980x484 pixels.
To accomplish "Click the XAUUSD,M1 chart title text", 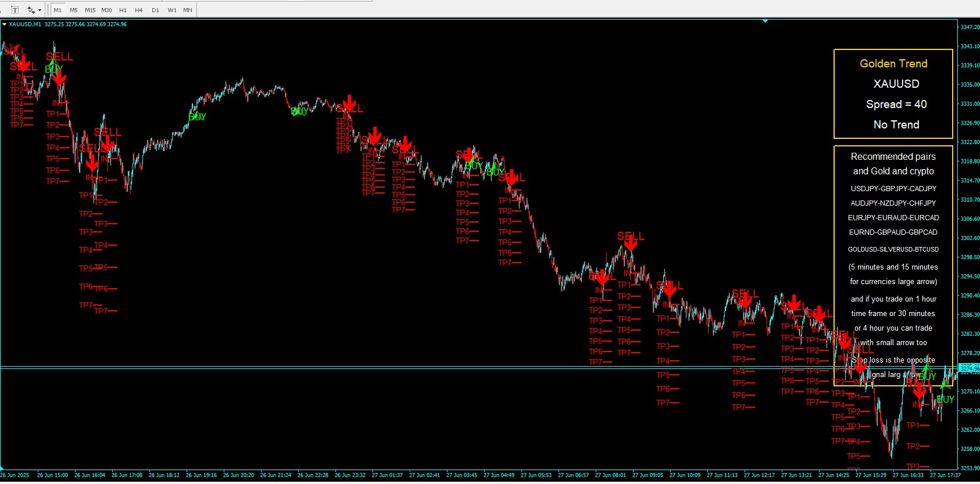I will pyautogui.click(x=25, y=24).
